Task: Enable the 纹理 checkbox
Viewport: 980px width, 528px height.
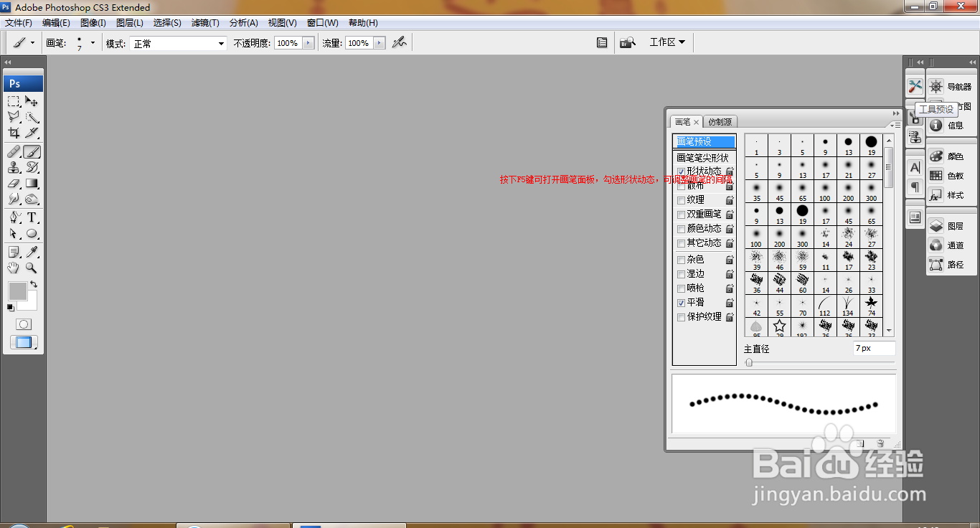Action: (x=681, y=200)
